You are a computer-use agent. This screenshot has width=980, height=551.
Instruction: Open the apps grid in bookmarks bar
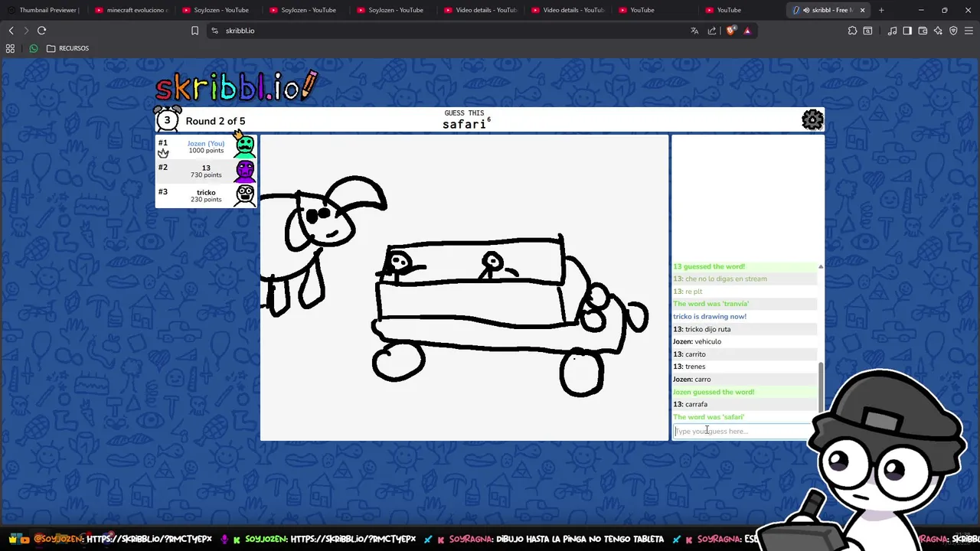(10, 48)
